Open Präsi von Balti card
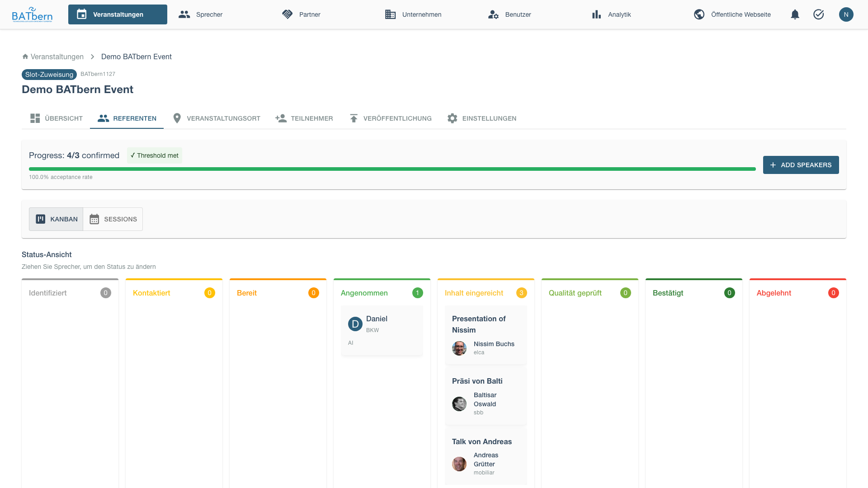The width and height of the screenshot is (868, 488). point(486,396)
